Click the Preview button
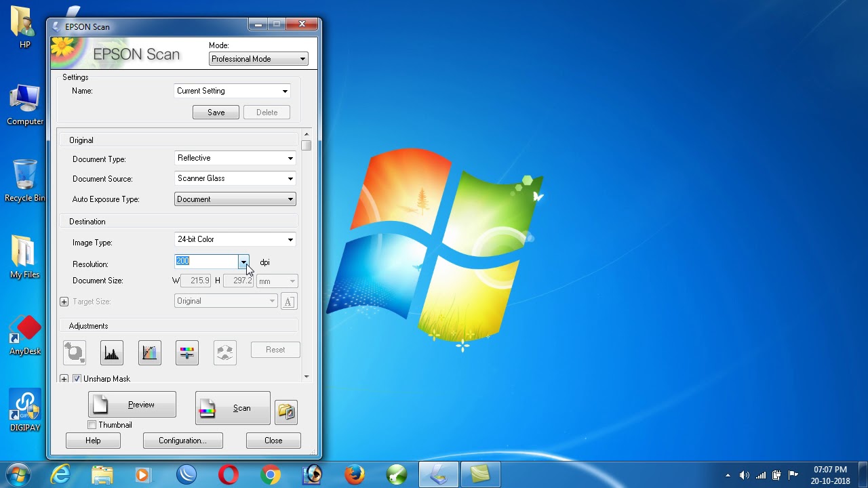Viewport: 868px width, 488px height. [132, 405]
